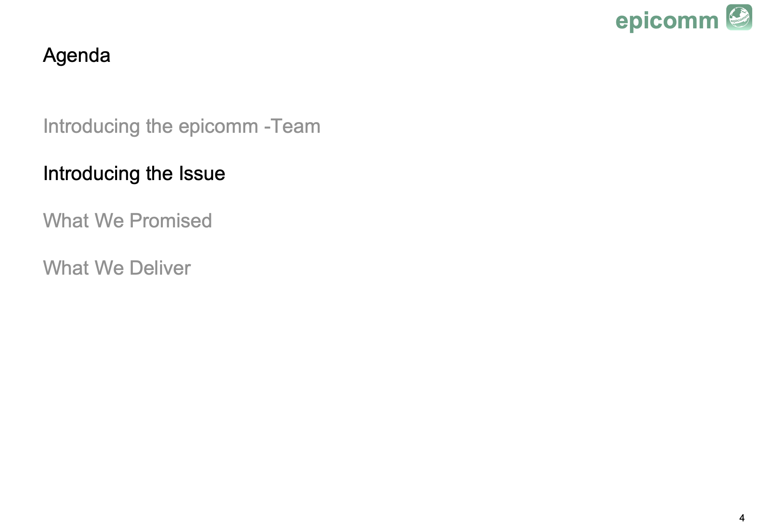This screenshot has height=532, width=757.
Task: Click We in the What We Promised line
Action: click(x=109, y=221)
